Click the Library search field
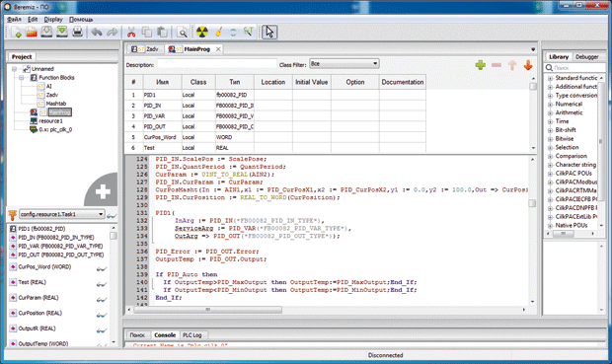This screenshot has width=612, height=364. pos(575,68)
